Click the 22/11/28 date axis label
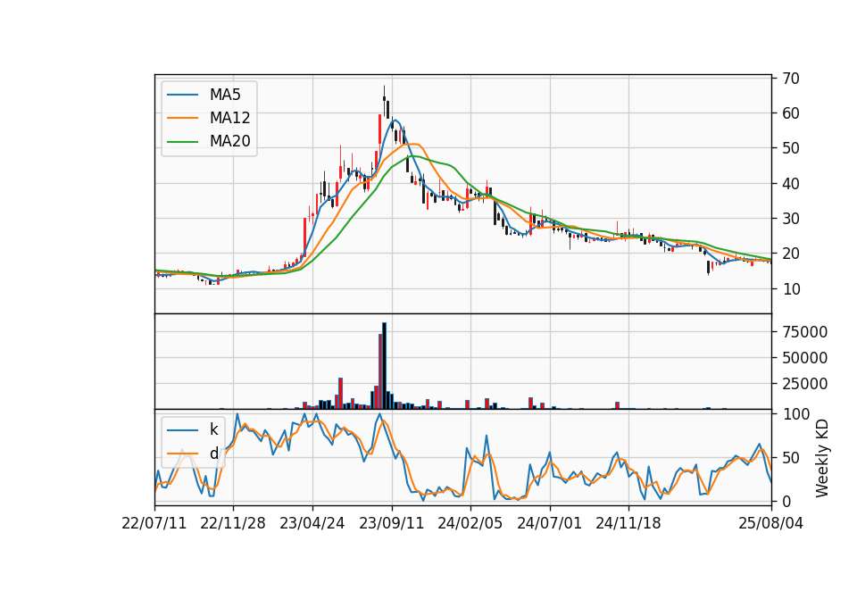857x616 pixels. [x=233, y=523]
